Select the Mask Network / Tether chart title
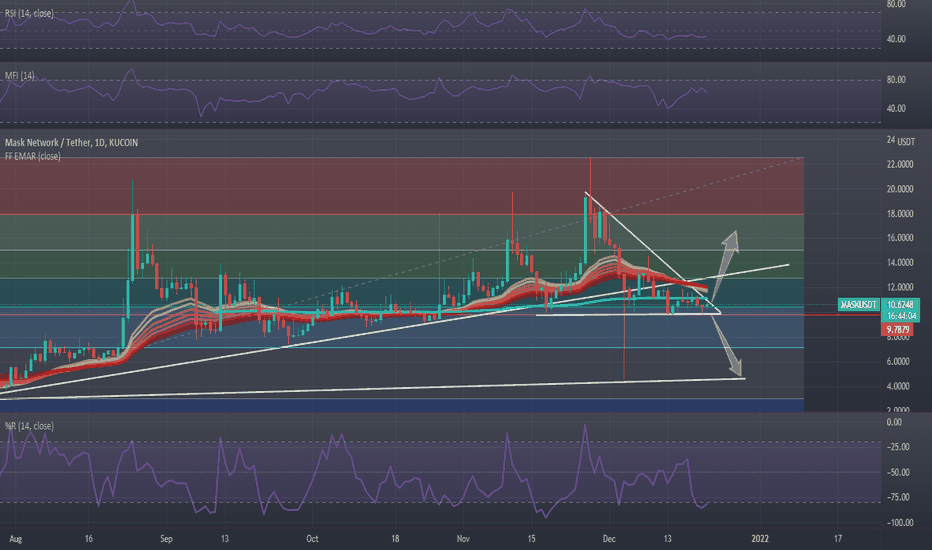 tap(71, 143)
